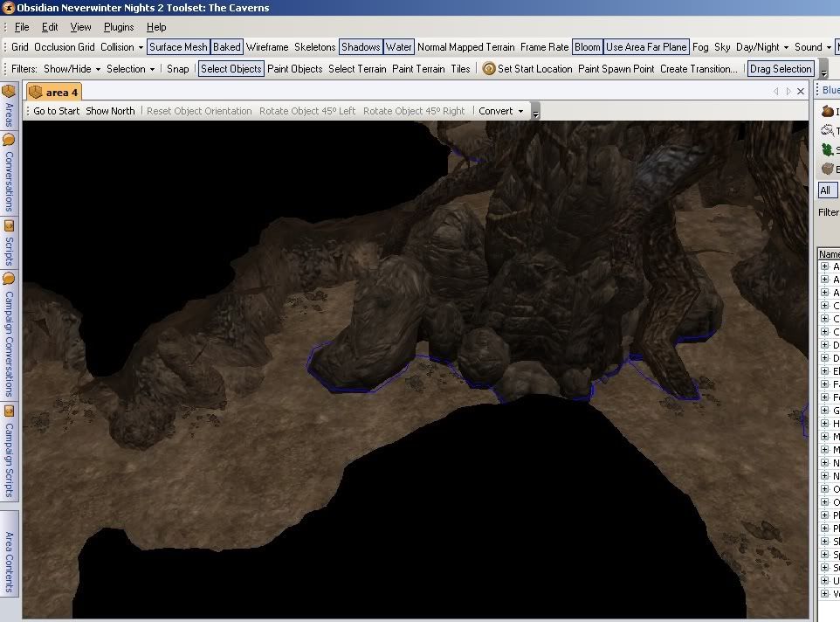Image resolution: width=840 pixels, height=622 pixels.
Task: Select the acorn icon in blueprints panel
Action: [827, 112]
